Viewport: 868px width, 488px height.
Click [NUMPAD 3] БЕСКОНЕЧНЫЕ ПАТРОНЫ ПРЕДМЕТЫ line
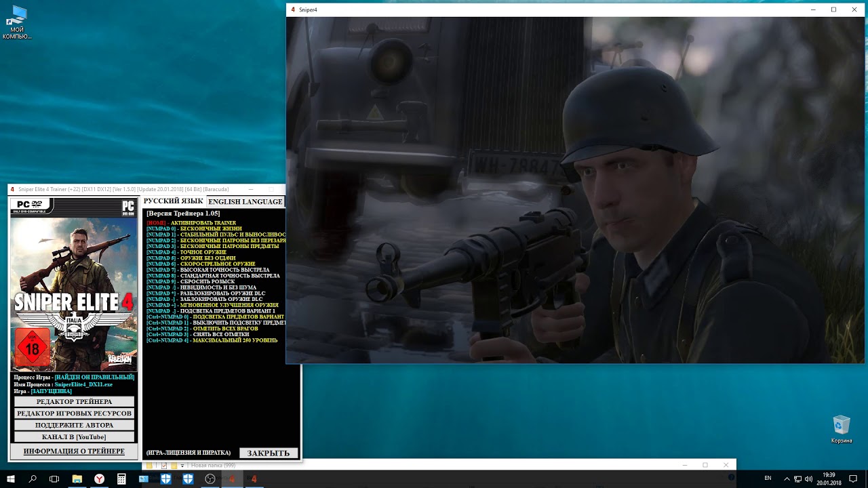click(212, 246)
